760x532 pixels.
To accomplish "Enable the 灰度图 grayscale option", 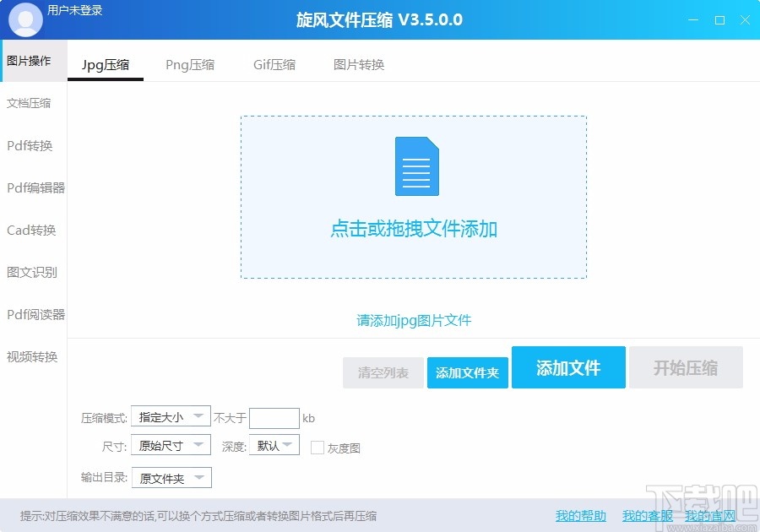I will [317, 448].
